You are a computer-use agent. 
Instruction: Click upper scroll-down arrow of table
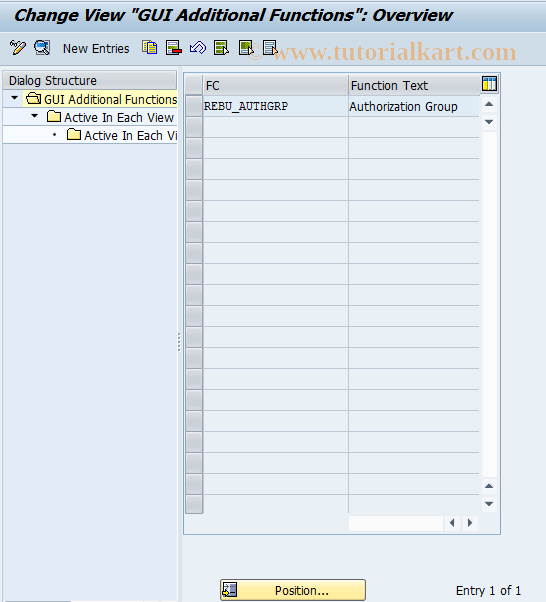pos(489,122)
